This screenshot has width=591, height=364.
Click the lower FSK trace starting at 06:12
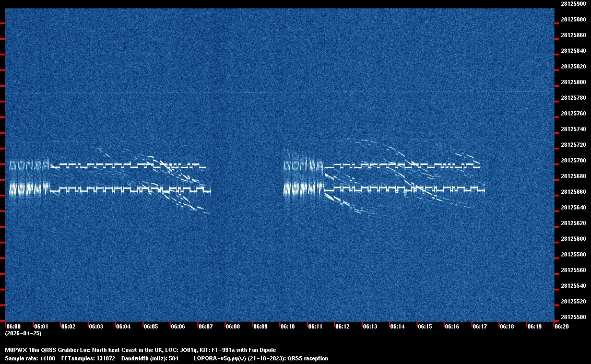tap(405, 189)
